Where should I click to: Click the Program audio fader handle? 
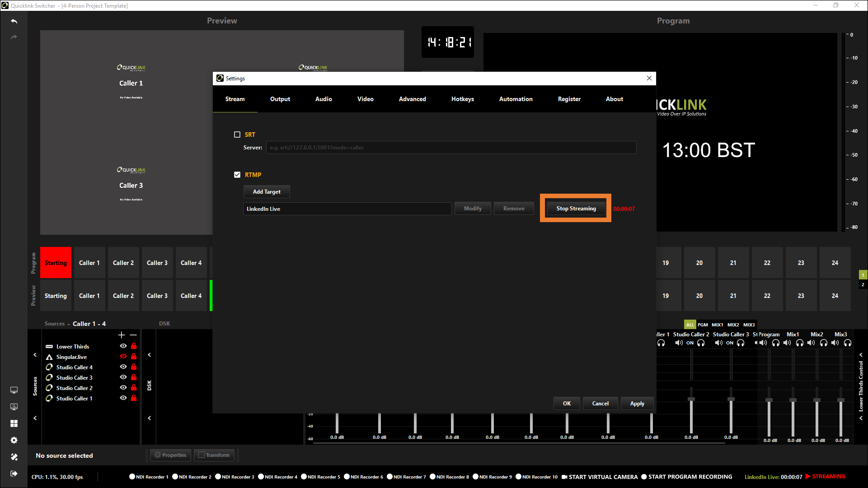[x=769, y=400]
